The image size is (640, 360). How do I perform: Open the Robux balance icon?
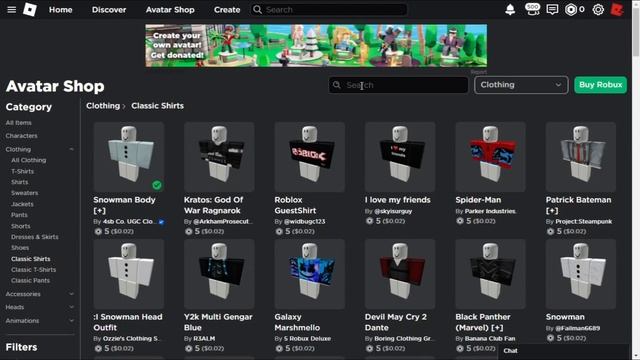tap(571, 9)
